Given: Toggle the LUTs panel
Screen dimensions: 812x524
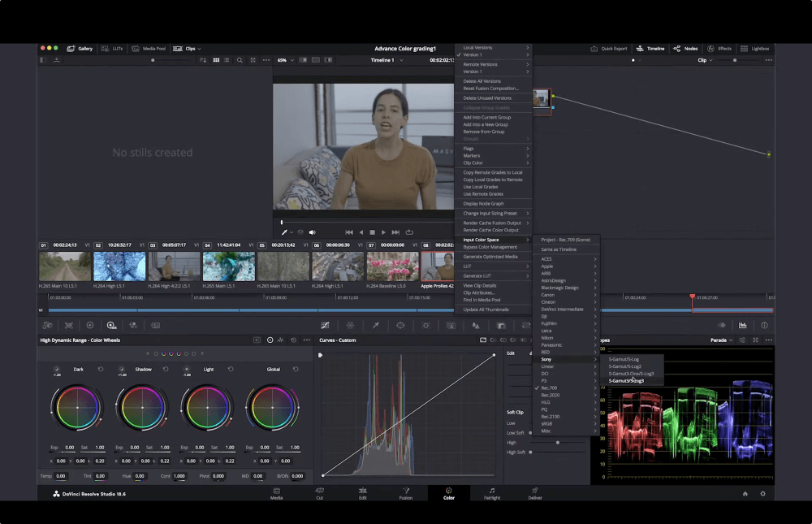Looking at the screenshot, I should click(x=112, y=49).
